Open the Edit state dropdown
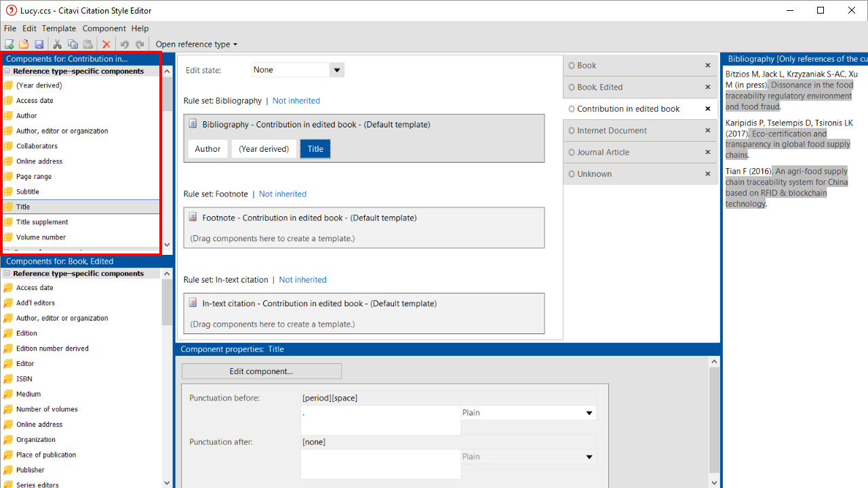The image size is (868, 488). (x=337, y=70)
